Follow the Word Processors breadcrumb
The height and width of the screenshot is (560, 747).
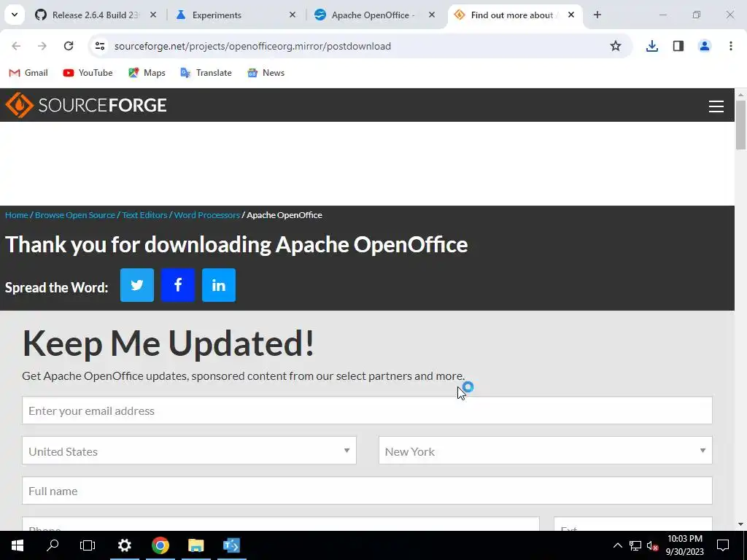[x=206, y=215]
